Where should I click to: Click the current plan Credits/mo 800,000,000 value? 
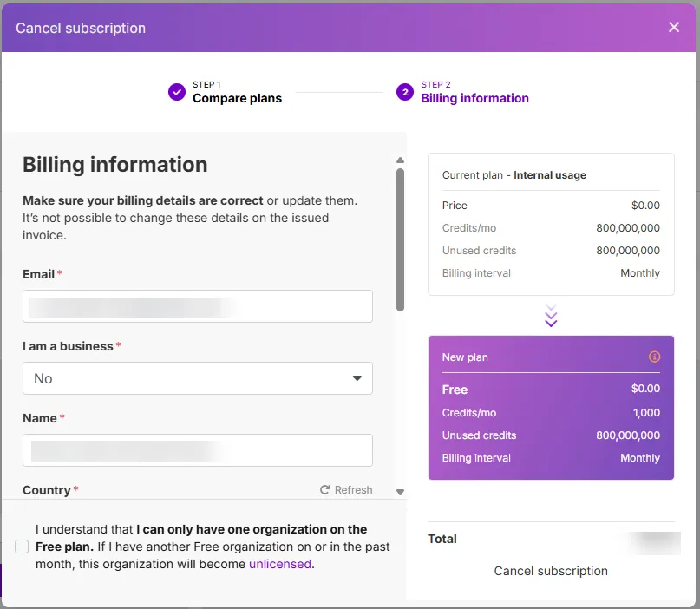coord(628,227)
